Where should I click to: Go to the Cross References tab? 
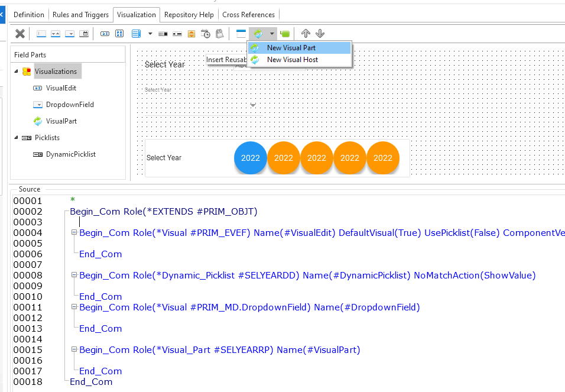(249, 15)
